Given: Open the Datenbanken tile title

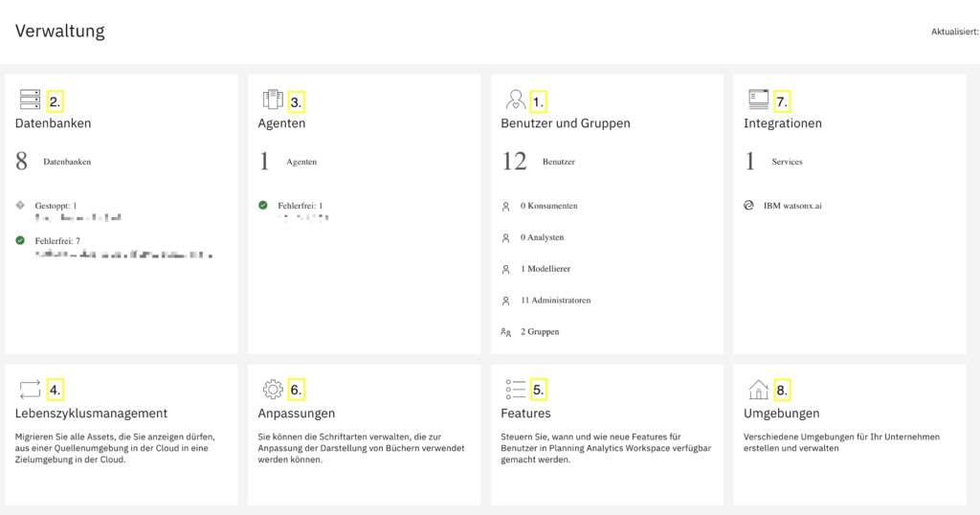Looking at the screenshot, I should coord(54,123).
